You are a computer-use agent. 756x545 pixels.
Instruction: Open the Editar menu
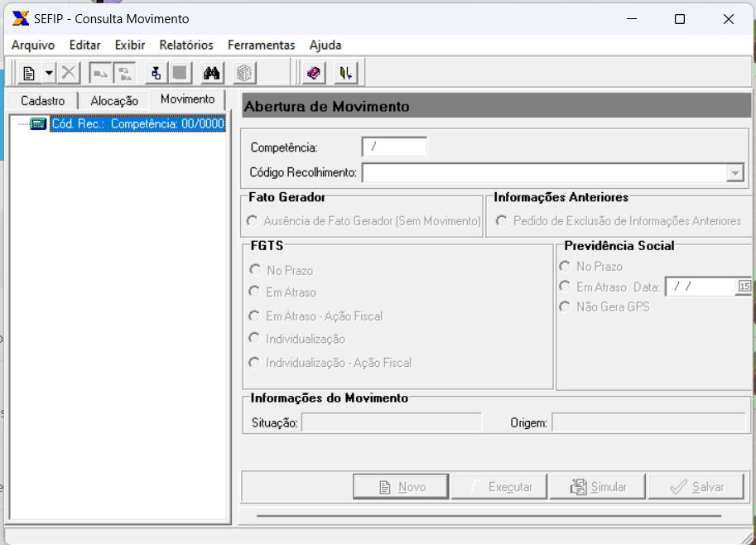(84, 45)
